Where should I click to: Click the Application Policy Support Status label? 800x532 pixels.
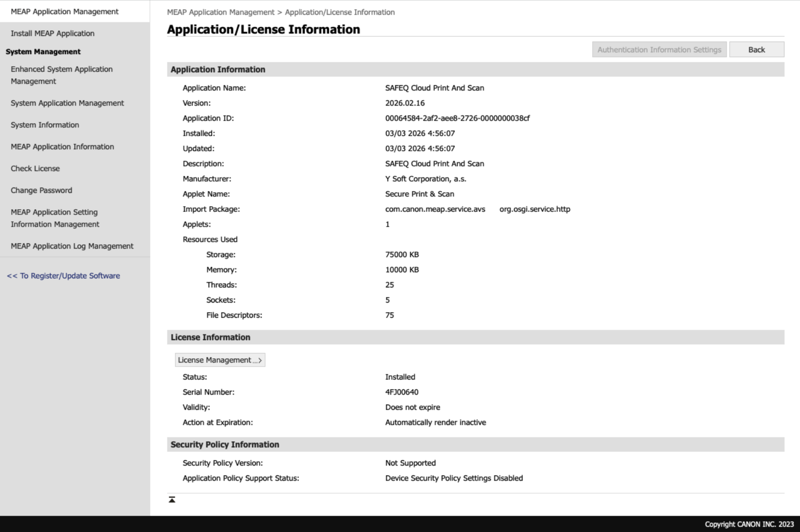click(x=241, y=478)
